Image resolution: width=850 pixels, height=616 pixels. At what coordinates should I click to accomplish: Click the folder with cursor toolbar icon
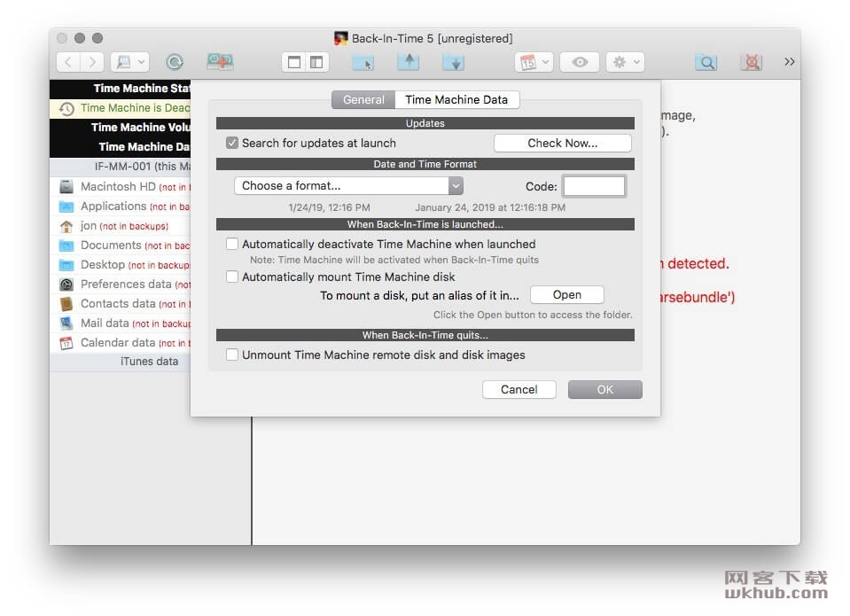[363, 63]
